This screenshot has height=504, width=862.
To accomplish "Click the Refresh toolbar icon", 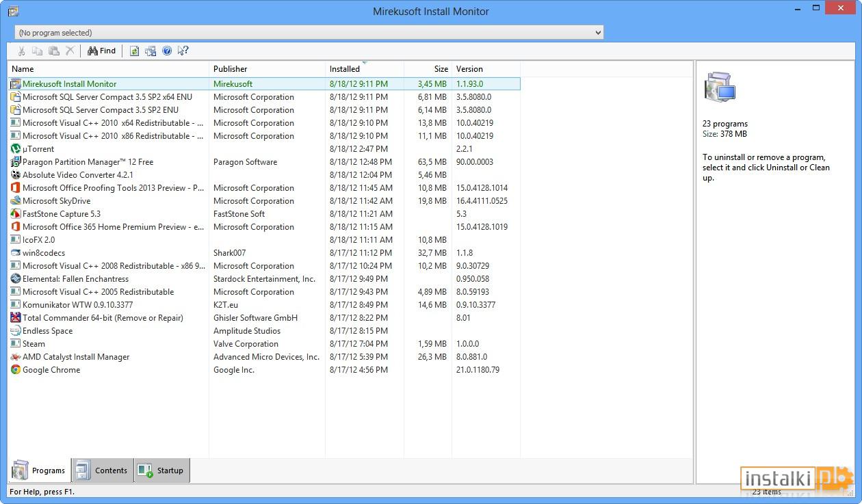I will (134, 51).
